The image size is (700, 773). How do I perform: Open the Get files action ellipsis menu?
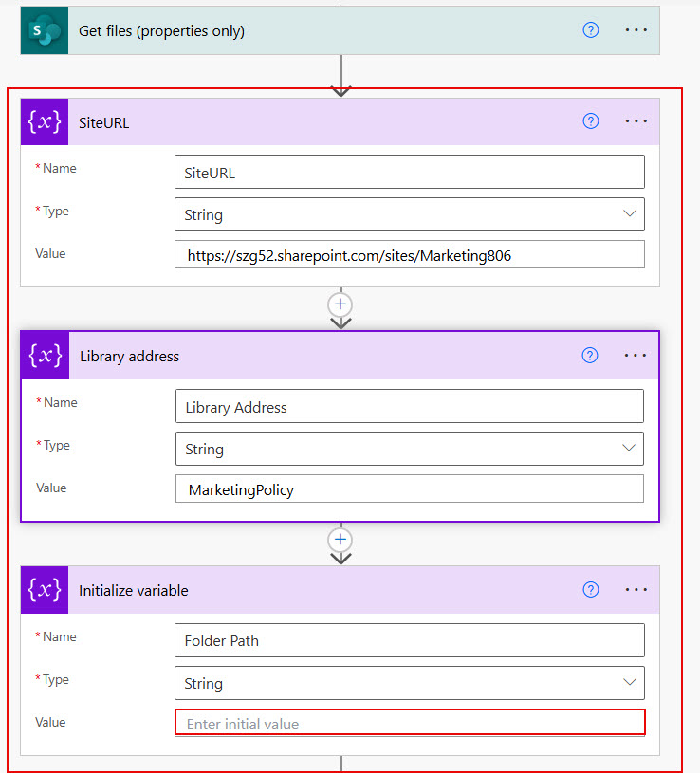click(x=636, y=30)
